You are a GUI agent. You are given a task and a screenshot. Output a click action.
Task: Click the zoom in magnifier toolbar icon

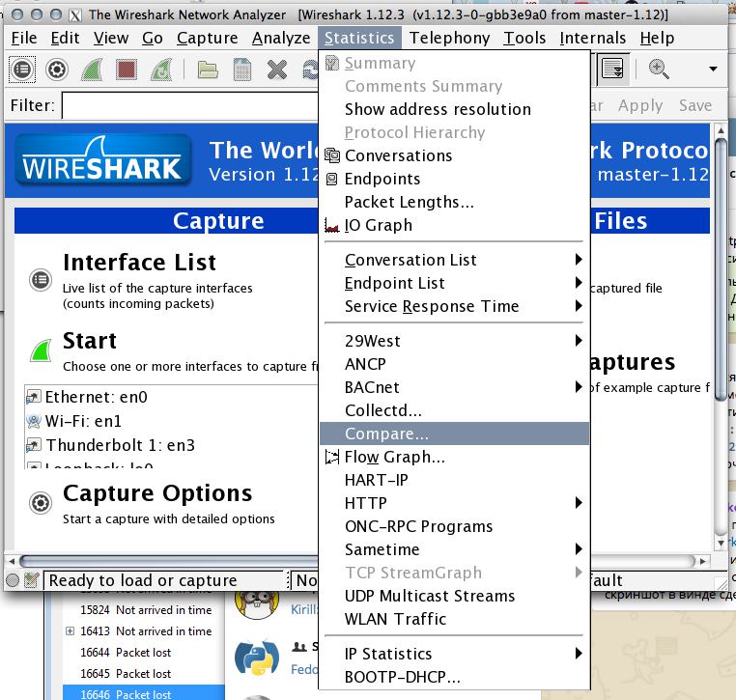659,69
